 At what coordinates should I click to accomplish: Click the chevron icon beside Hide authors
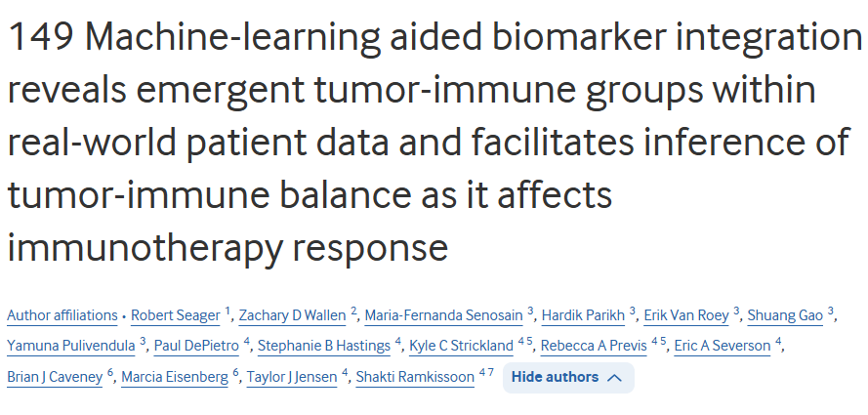tap(614, 378)
